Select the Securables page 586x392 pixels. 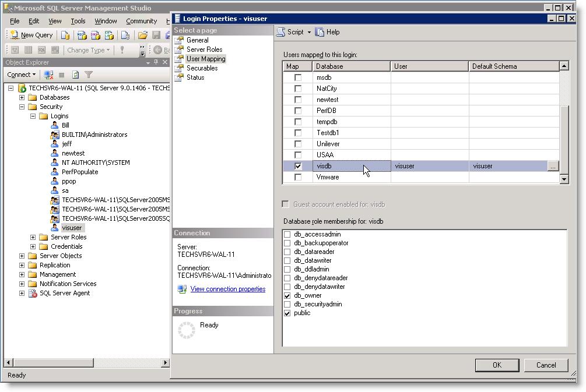[x=202, y=68]
